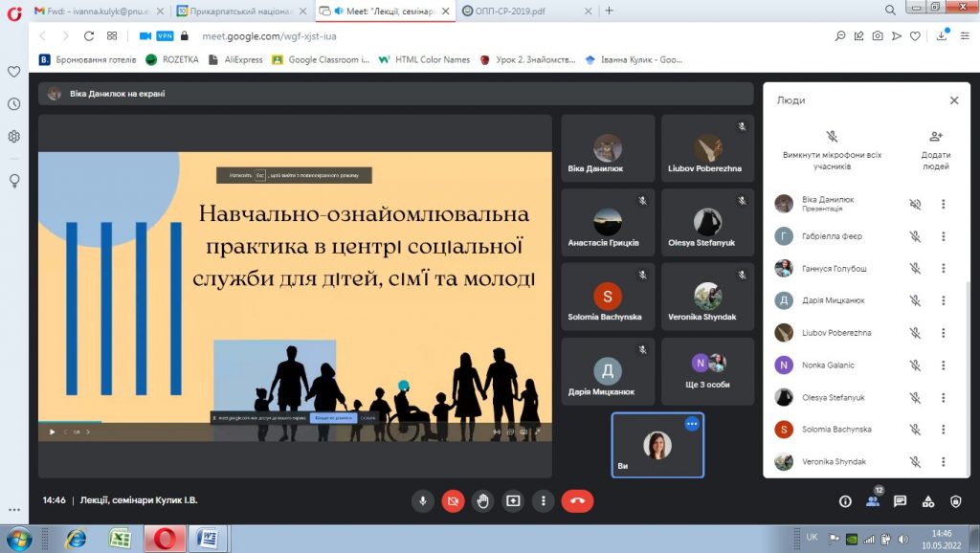The image size is (980, 553).
Task: Open the meeting details info icon
Action: (845, 500)
